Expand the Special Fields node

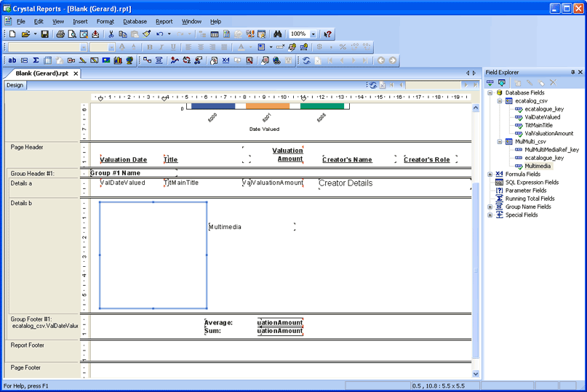coord(490,215)
